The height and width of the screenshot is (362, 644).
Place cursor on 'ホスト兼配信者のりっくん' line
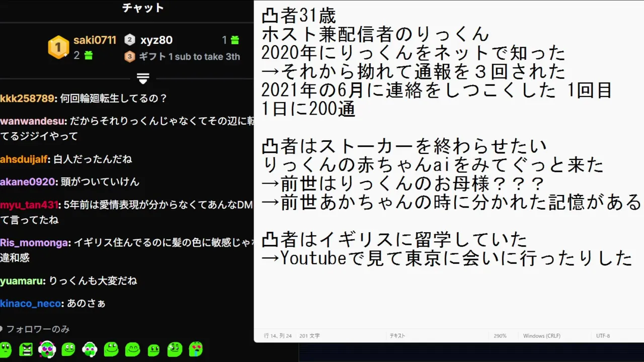tap(375, 35)
